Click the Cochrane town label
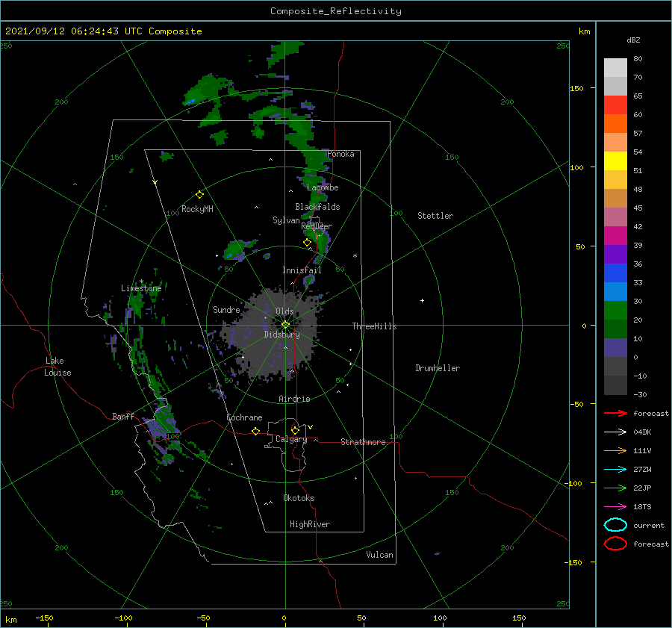The height and width of the screenshot is (628, 672). pyautogui.click(x=244, y=417)
